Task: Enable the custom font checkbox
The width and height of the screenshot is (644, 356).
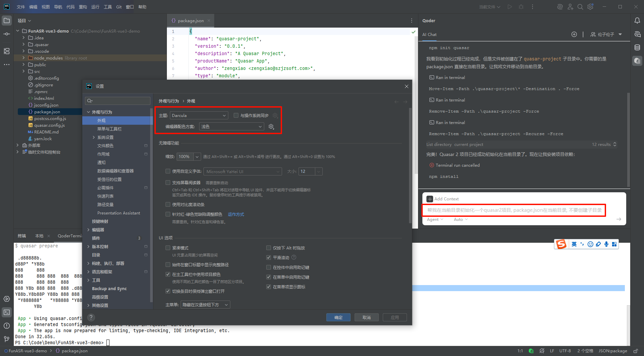Action: tap(168, 171)
